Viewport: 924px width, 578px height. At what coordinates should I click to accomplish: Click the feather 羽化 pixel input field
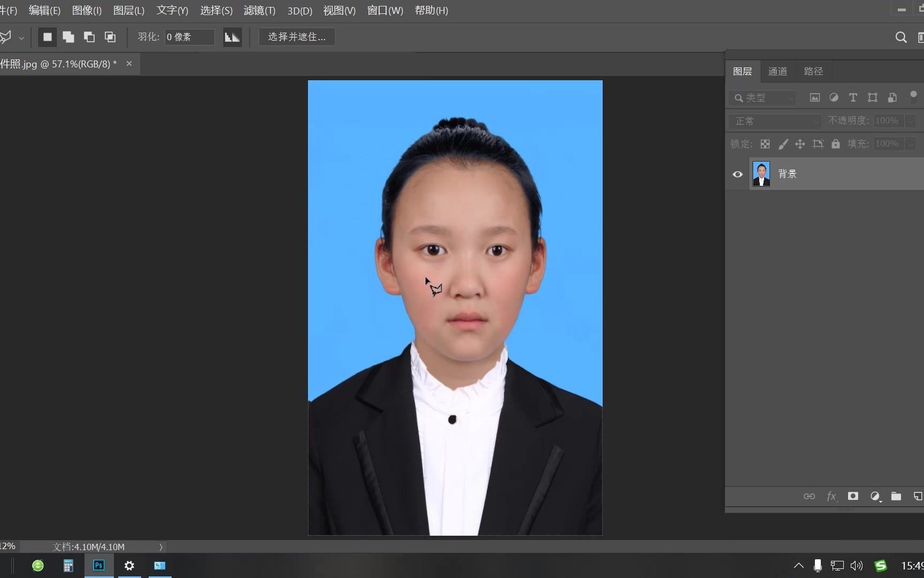(189, 37)
